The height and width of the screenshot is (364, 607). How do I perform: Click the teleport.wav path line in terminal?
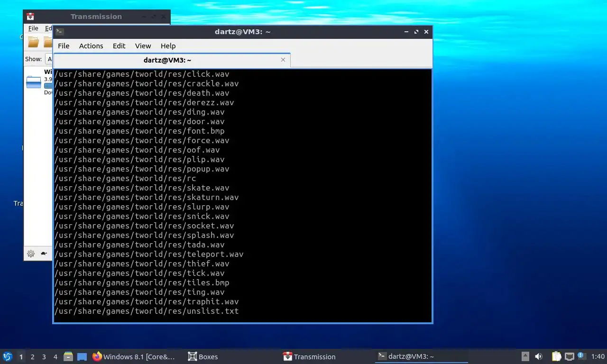(149, 255)
